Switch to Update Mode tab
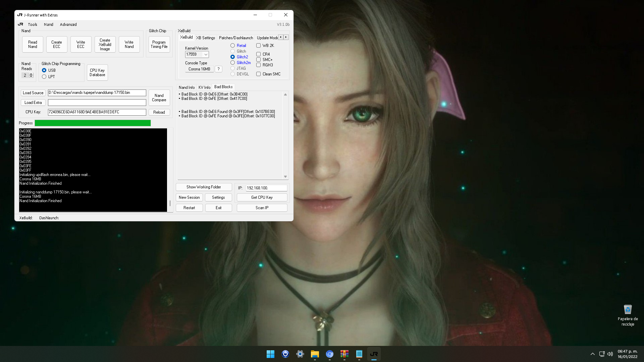 pos(267,38)
